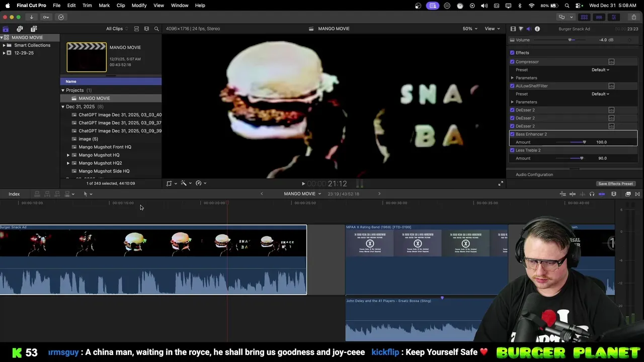This screenshot has width=644, height=362.
Task: Select Smart Collections in sidebar
Action: (x=32, y=45)
